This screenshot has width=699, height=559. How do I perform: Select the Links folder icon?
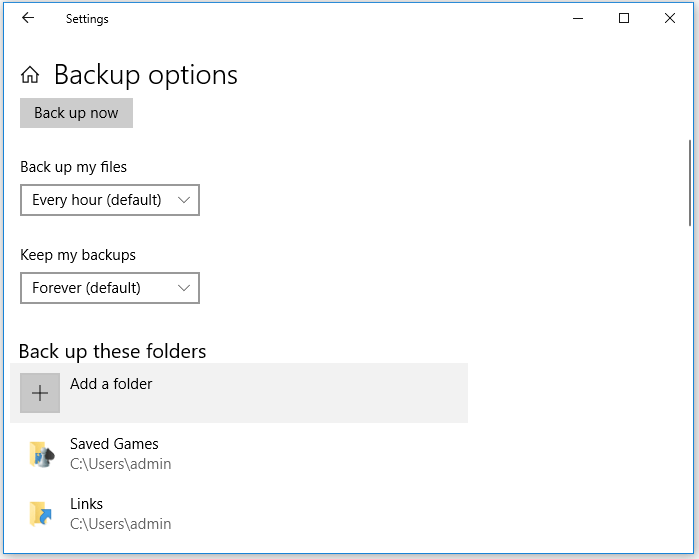pyautogui.click(x=41, y=514)
